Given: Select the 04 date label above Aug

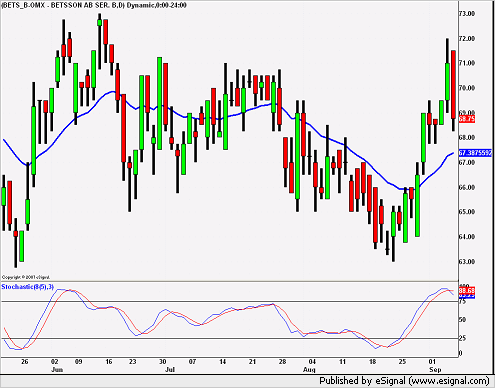Looking at the screenshot, I should [312, 362].
